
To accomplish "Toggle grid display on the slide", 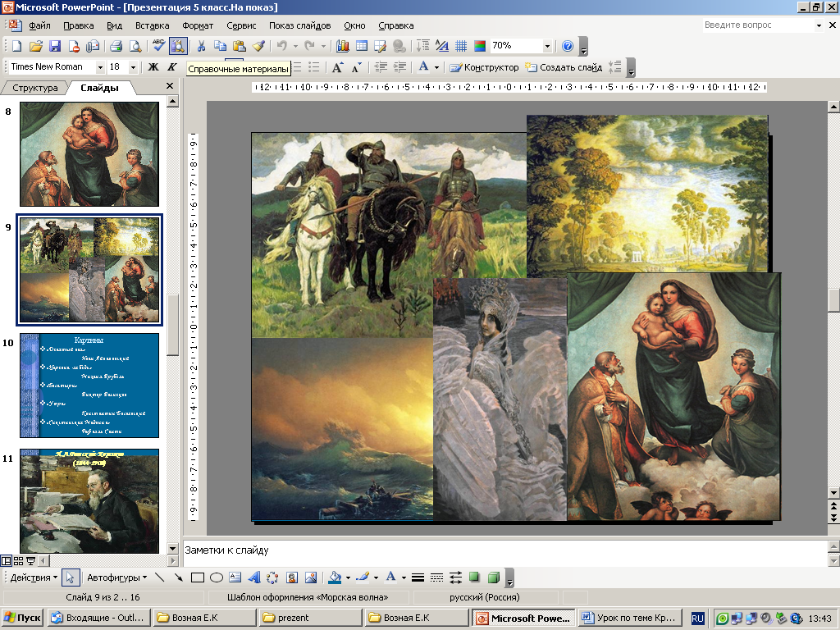I will (461, 46).
